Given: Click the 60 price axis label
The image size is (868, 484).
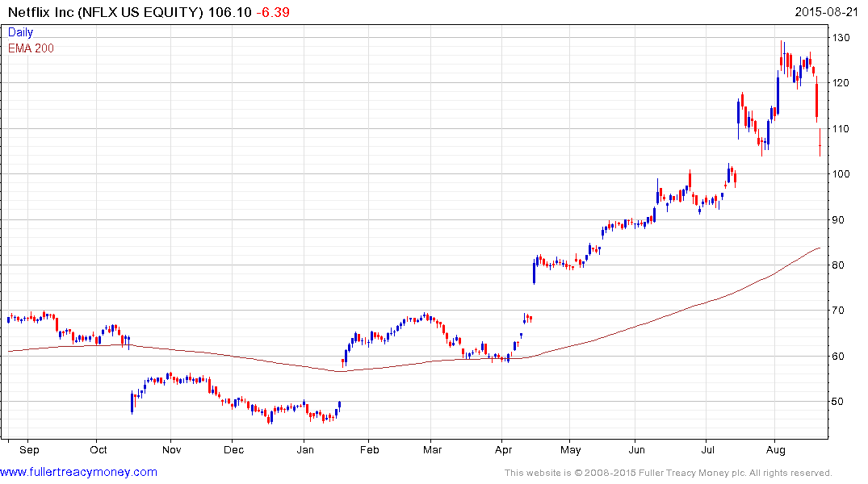Looking at the screenshot, I should tap(838, 357).
